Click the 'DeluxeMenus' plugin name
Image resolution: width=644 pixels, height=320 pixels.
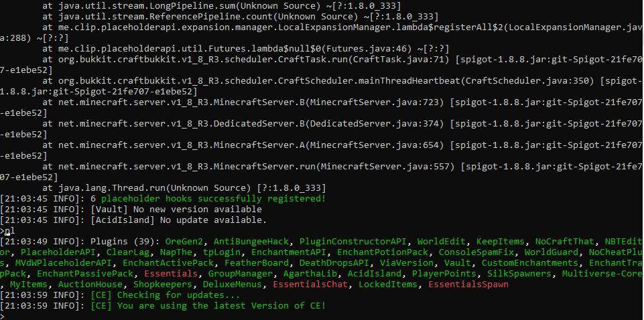233,284
